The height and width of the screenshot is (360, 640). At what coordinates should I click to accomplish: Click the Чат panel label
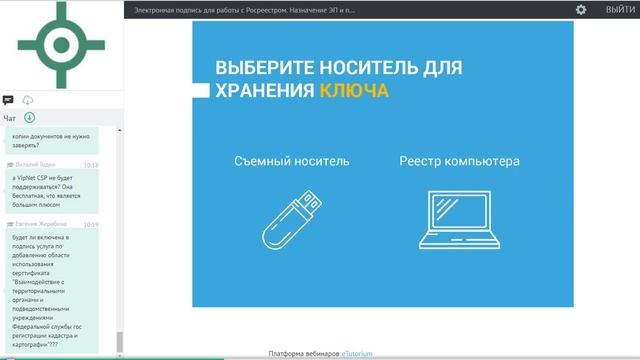(x=9, y=118)
